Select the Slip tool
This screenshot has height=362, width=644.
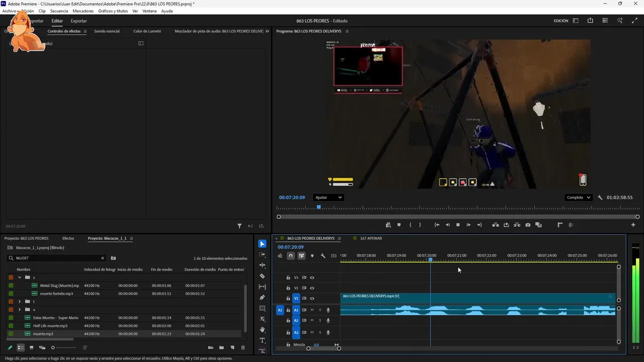point(262,287)
